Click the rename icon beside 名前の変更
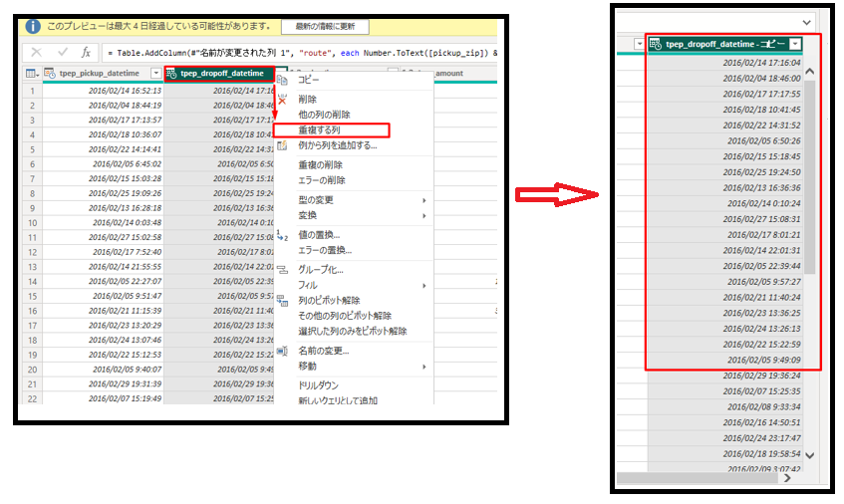844x504 pixels. coord(282,351)
